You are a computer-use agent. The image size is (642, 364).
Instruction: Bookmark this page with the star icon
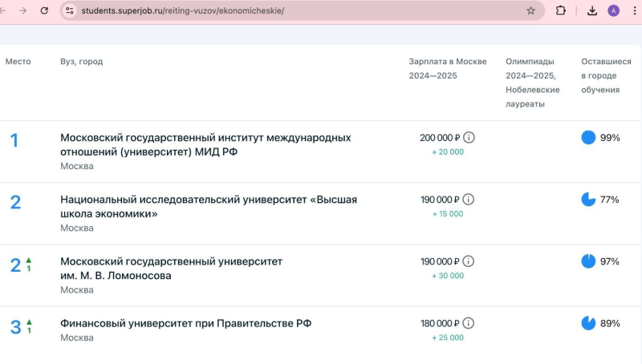pos(530,10)
